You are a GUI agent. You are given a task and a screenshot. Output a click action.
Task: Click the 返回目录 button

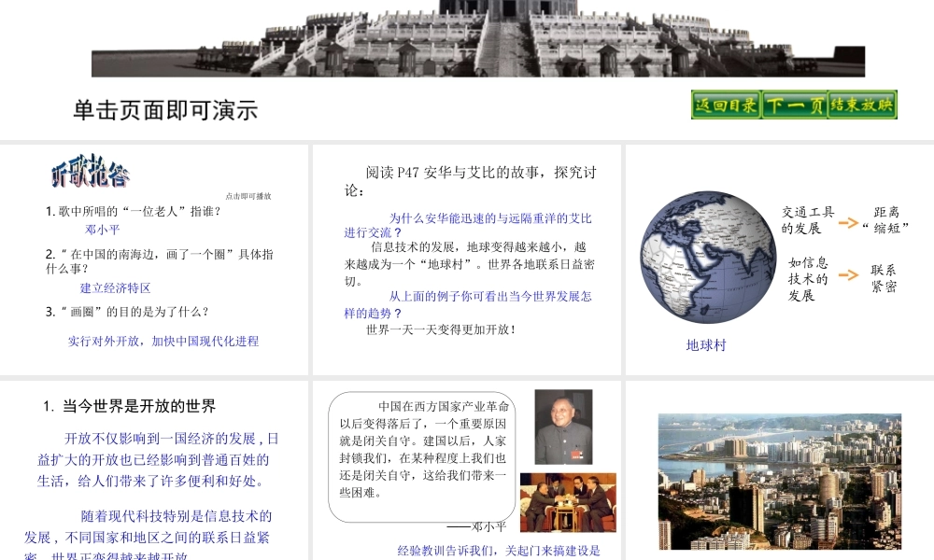pos(726,105)
